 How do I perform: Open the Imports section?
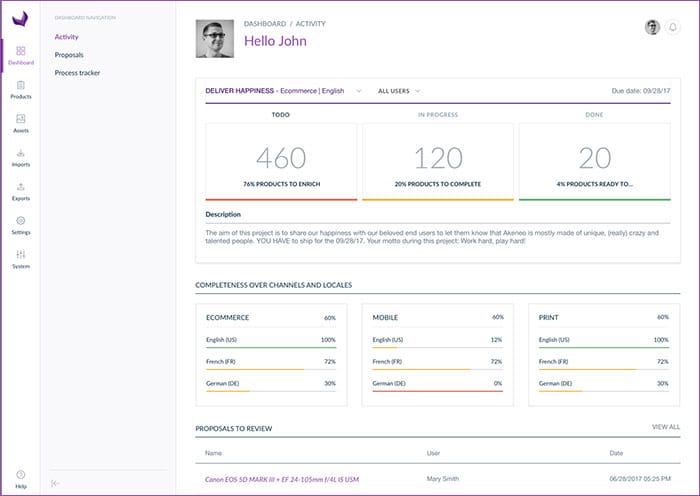pos(20,157)
